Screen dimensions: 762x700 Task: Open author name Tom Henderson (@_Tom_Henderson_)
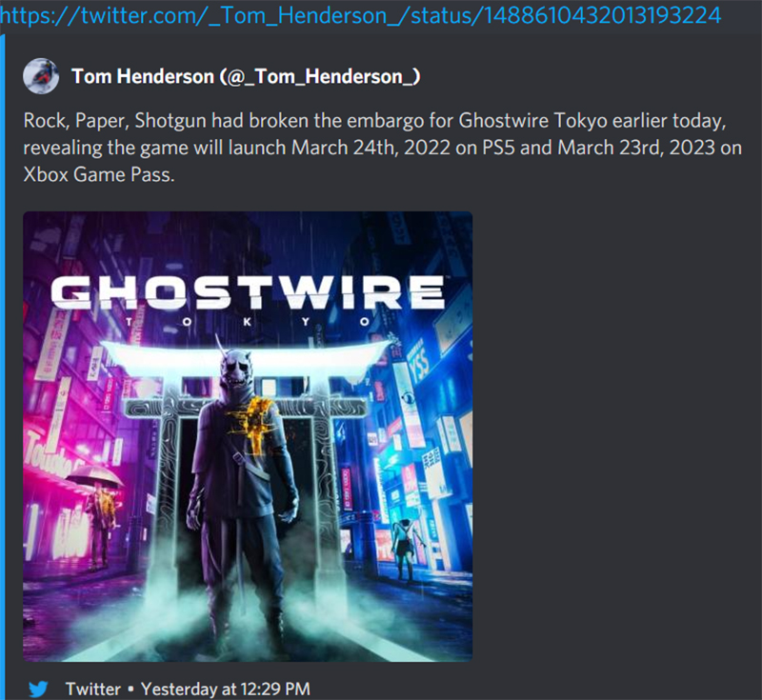coord(246,77)
